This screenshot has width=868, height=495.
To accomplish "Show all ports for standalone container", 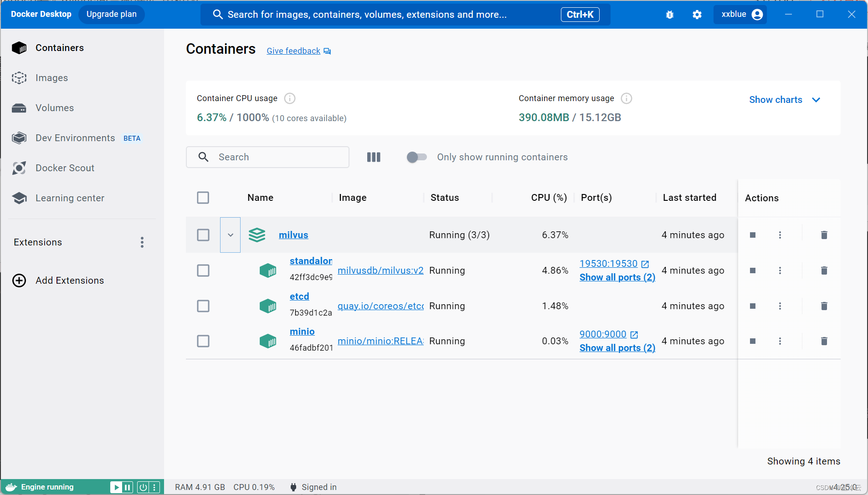I will tap(617, 277).
